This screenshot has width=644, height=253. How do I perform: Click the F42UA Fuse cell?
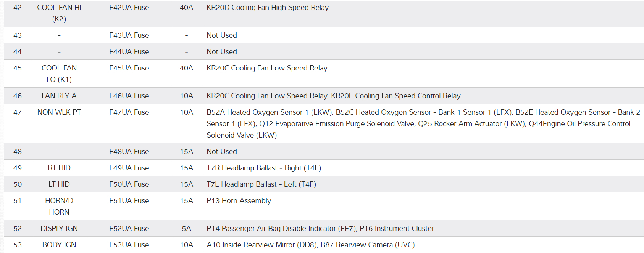point(129,8)
